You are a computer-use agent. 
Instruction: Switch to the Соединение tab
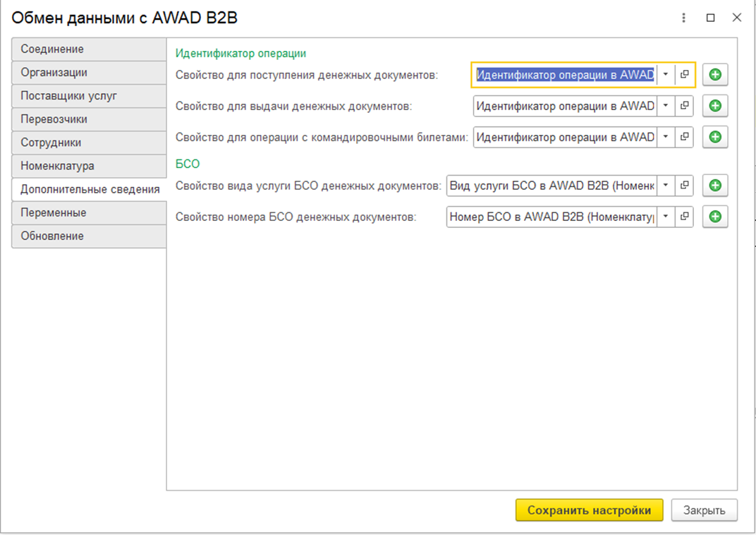point(89,49)
